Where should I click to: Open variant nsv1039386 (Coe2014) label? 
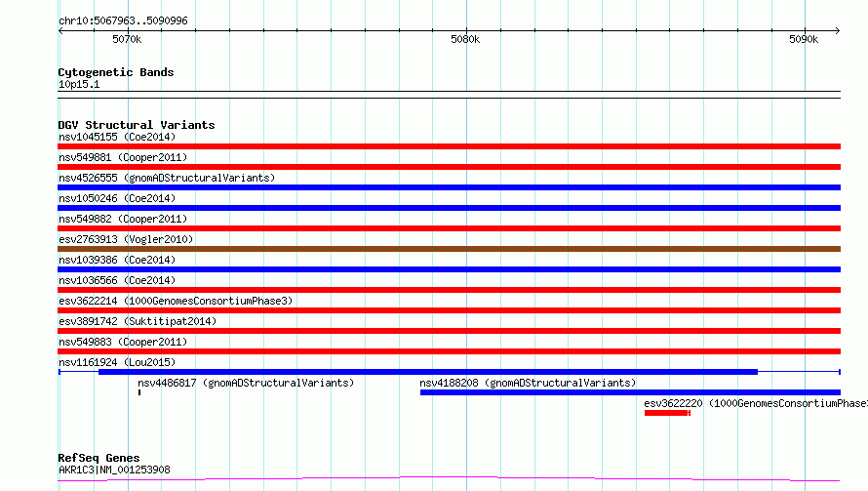(x=117, y=260)
